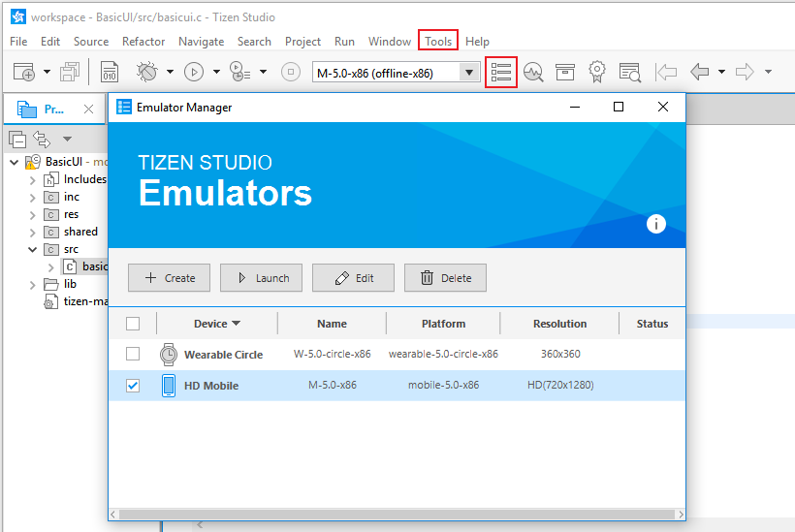The width and height of the screenshot is (795, 532).
Task: Open the Emulator Manager toolbar icon
Action: [x=500, y=72]
